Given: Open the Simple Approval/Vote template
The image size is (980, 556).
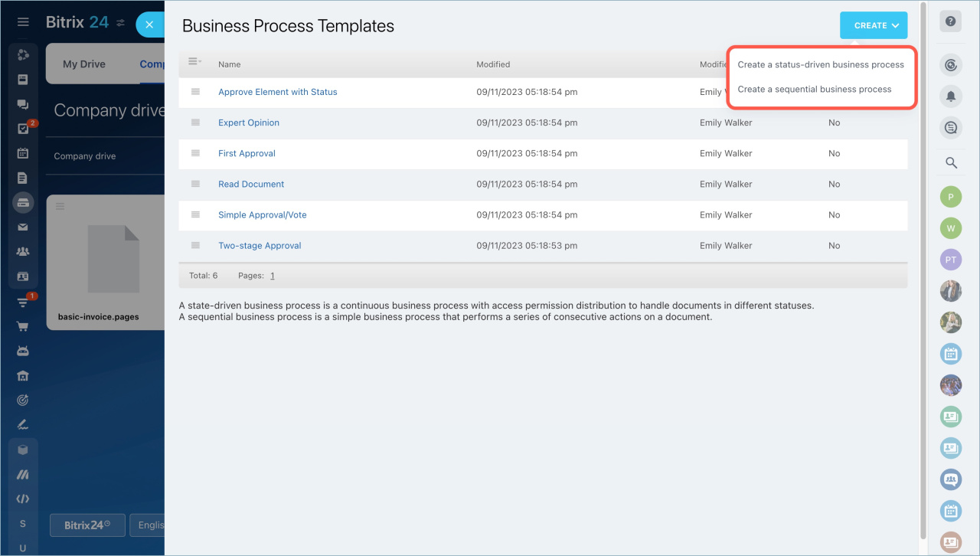Looking at the screenshot, I should 262,215.
